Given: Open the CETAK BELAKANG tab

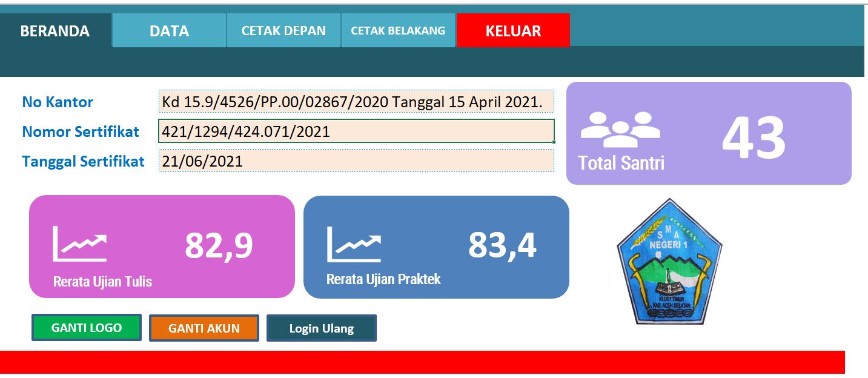Looking at the screenshot, I should (397, 30).
